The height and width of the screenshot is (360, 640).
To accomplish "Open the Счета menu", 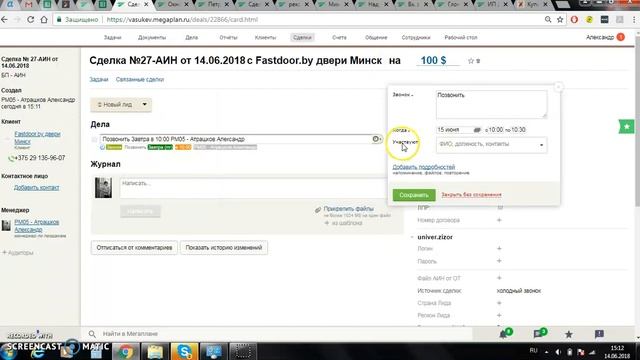I will pyautogui.click(x=339, y=38).
